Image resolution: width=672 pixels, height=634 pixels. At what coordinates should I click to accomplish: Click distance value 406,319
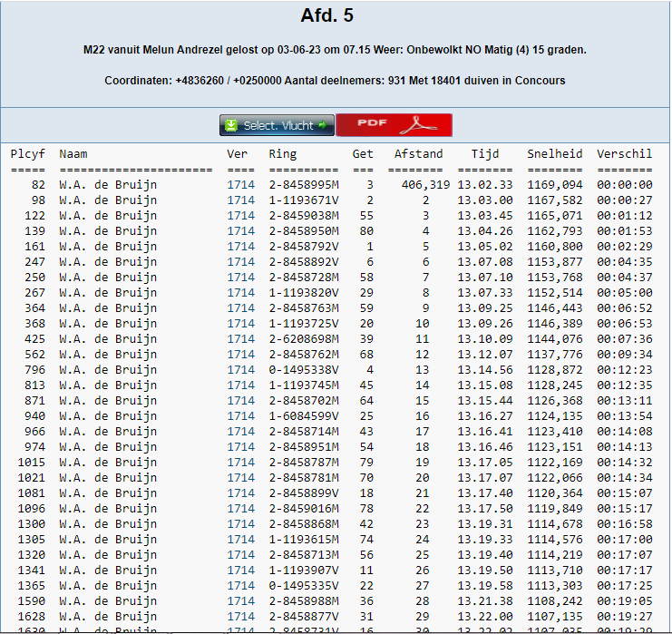point(425,185)
